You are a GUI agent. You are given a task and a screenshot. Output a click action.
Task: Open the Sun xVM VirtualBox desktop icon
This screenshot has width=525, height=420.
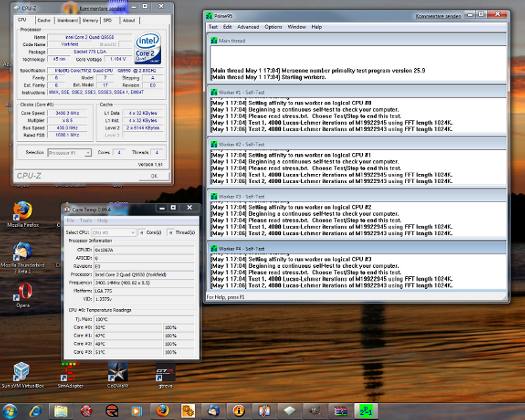(x=22, y=375)
